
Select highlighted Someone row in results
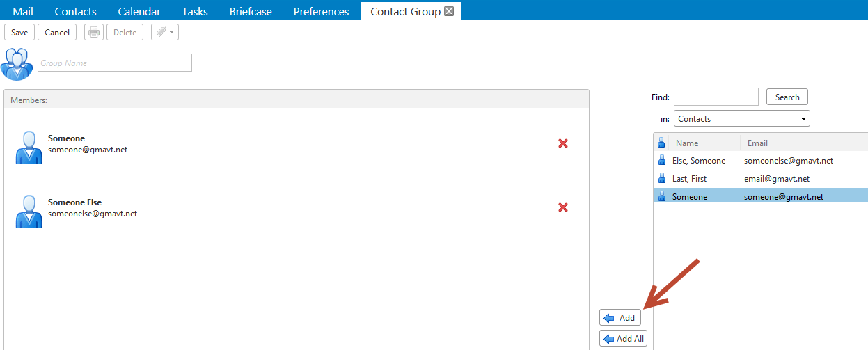point(761,197)
